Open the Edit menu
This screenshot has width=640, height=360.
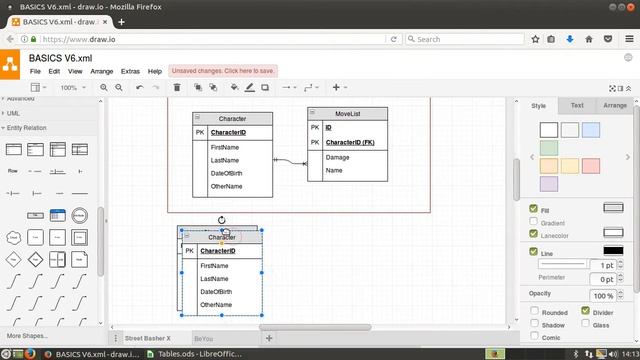click(54, 71)
